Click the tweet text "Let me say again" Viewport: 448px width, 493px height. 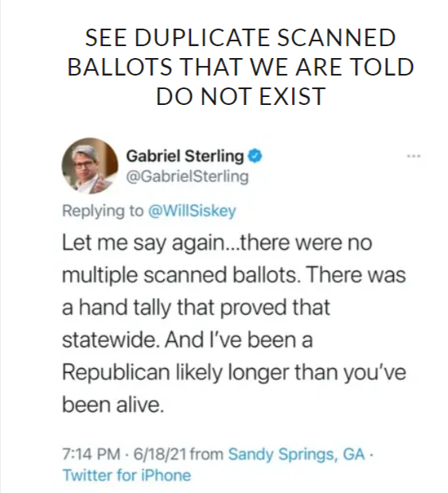pos(142,243)
